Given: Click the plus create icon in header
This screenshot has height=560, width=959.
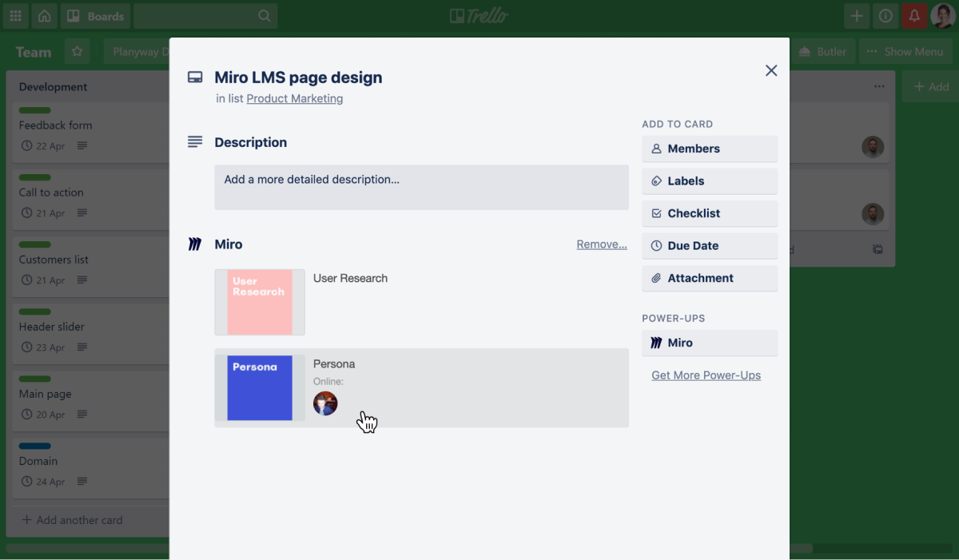Looking at the screenshot, I should point(857,16).
